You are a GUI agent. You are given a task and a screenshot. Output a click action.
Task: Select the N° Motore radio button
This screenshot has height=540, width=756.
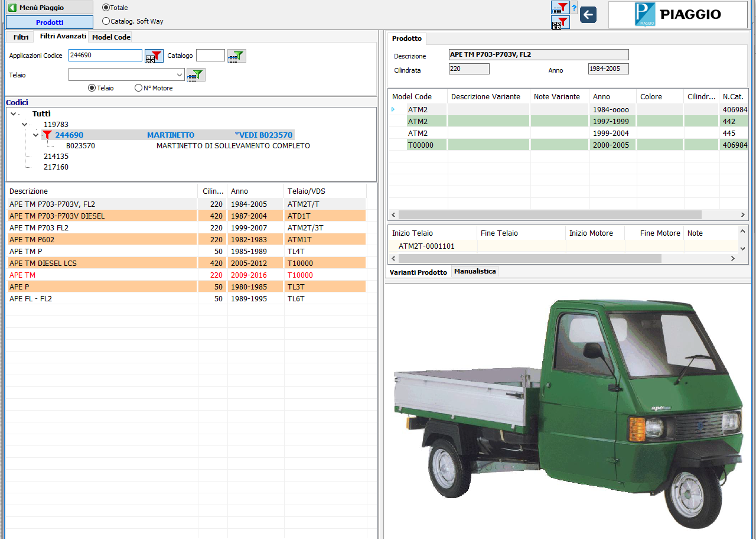[x=139, y=88]
